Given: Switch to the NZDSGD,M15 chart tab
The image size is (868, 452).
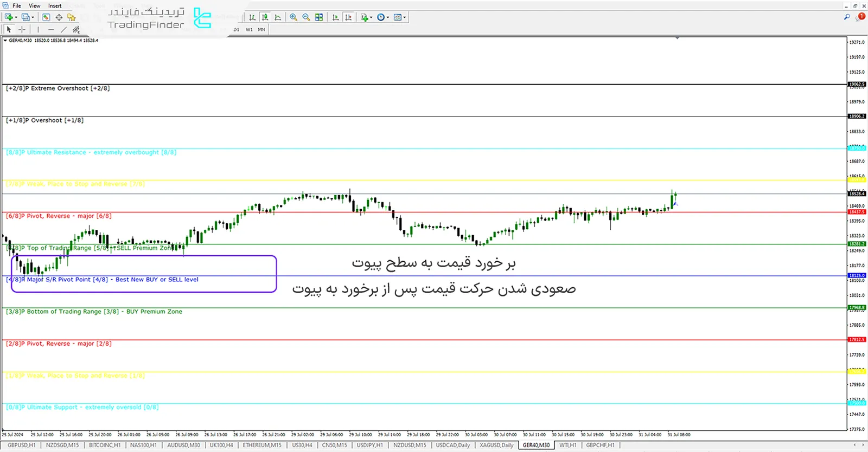Looking at the screenshot, I should 62,445.
